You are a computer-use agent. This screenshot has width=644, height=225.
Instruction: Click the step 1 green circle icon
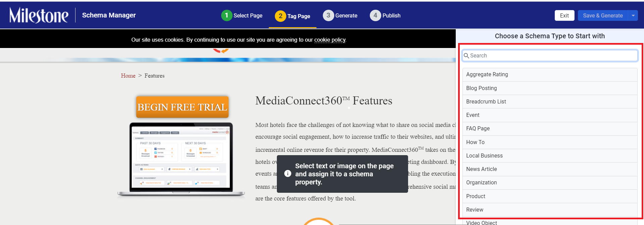(227, 15)
